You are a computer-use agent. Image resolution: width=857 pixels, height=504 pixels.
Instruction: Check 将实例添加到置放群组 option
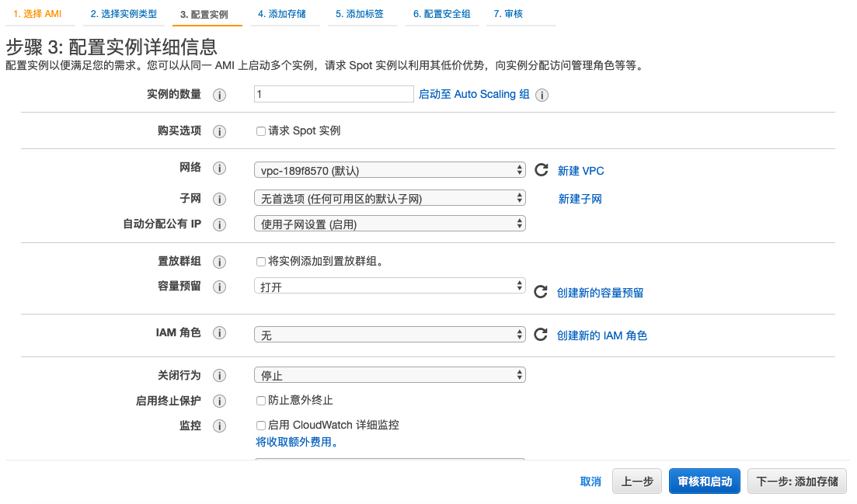point(261,262)
